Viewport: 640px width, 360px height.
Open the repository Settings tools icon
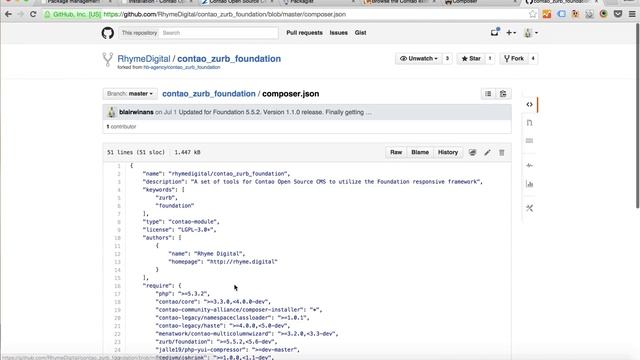529,208
